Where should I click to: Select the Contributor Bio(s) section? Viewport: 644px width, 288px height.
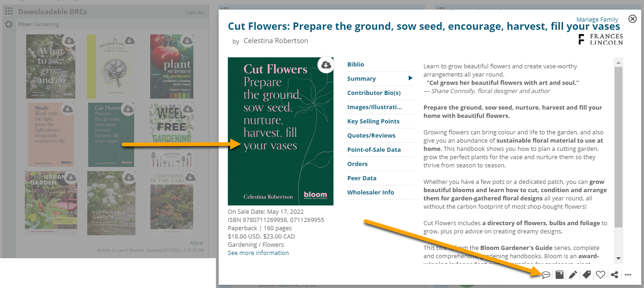[x=374, y=93]
